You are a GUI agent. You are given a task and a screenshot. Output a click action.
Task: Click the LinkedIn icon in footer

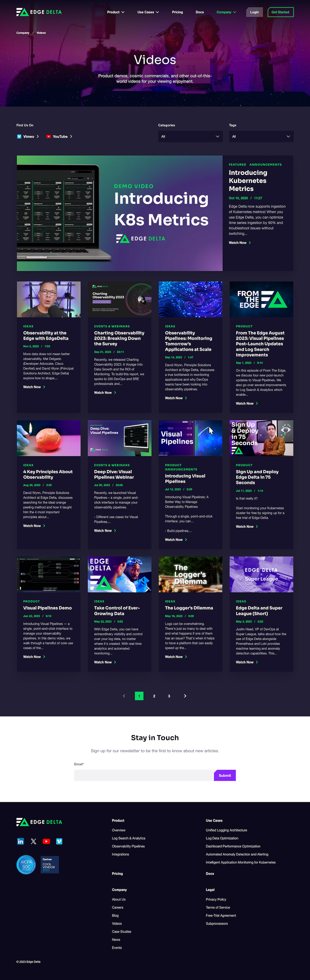point(21,841)
